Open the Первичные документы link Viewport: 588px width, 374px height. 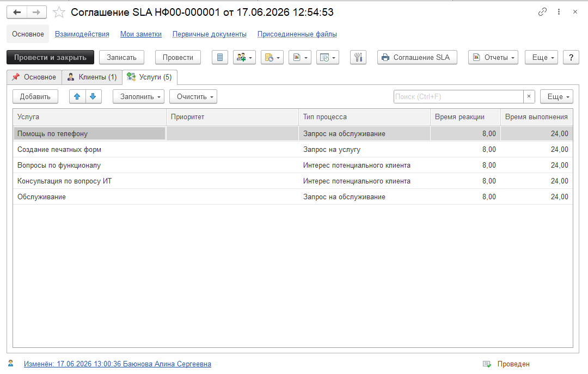tap(209, 34)
